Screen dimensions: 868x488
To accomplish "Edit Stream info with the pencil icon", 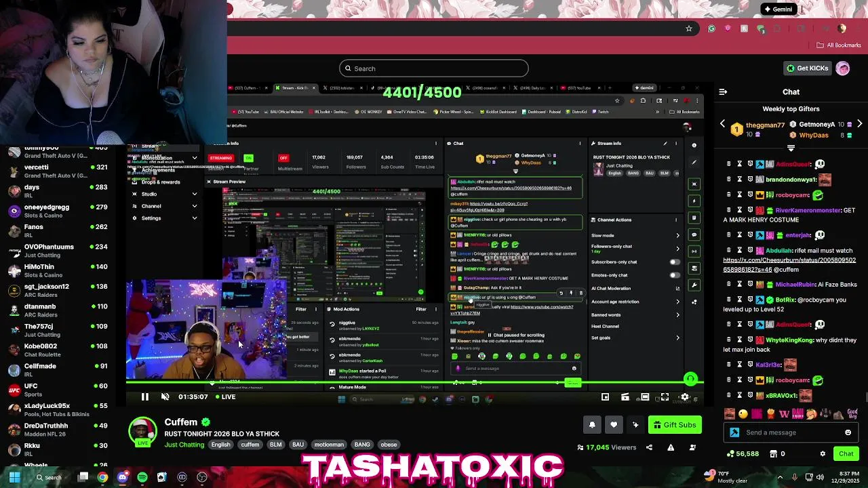I will 665,144.
